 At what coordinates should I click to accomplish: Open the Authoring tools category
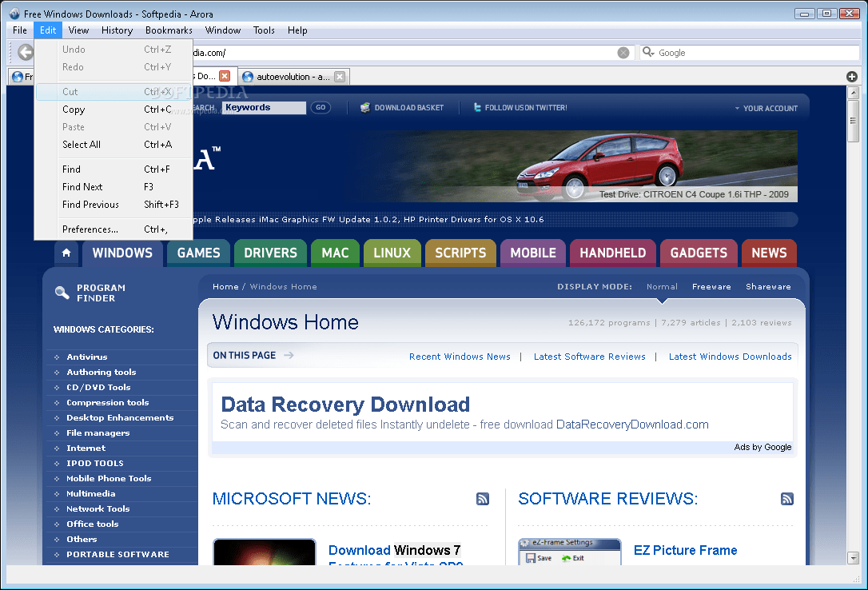coord(102,373)
